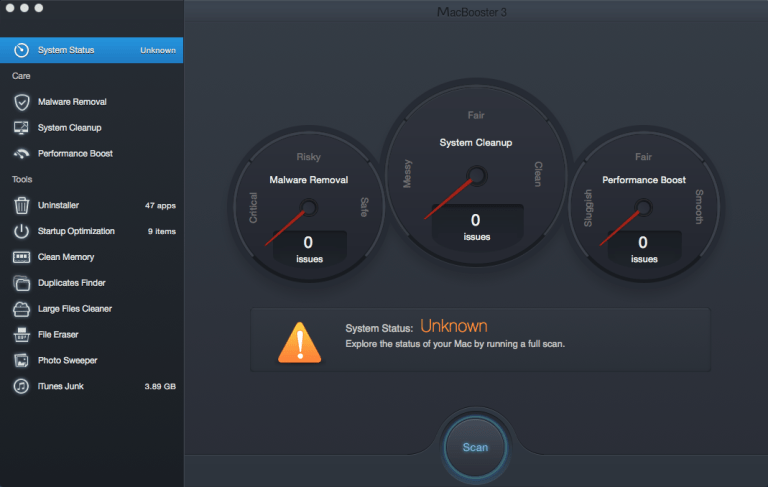Click the '47 apps' count
This screenshot has width=768, height=487.
tap(160, 206)
